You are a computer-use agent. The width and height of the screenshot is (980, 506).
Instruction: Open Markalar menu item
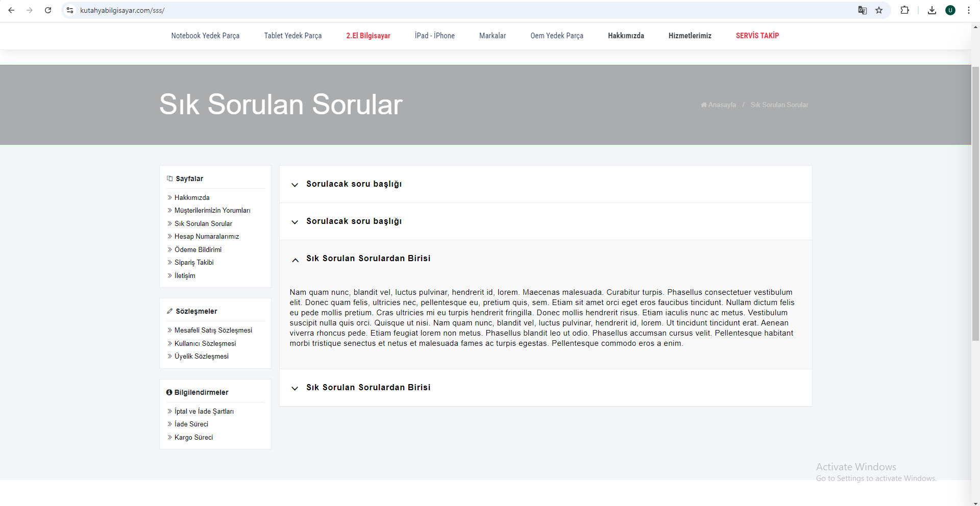(x=493, y=36)
